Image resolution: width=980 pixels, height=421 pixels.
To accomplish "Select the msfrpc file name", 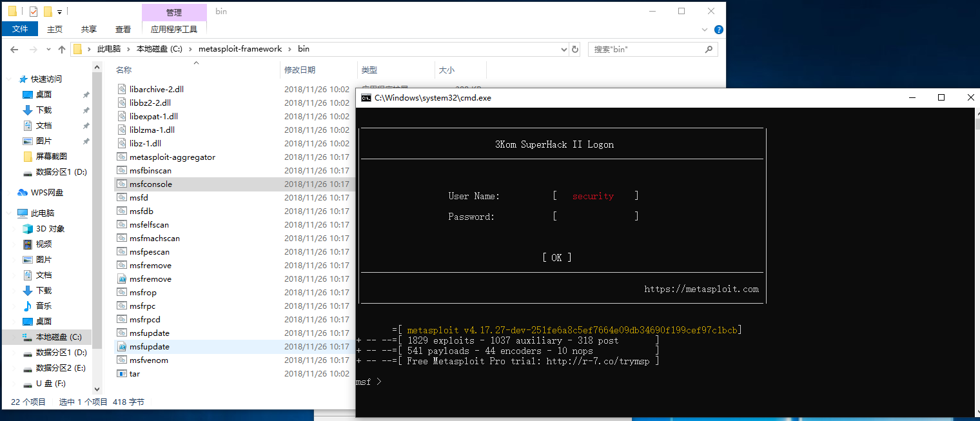I will click(x=142, y=306).
